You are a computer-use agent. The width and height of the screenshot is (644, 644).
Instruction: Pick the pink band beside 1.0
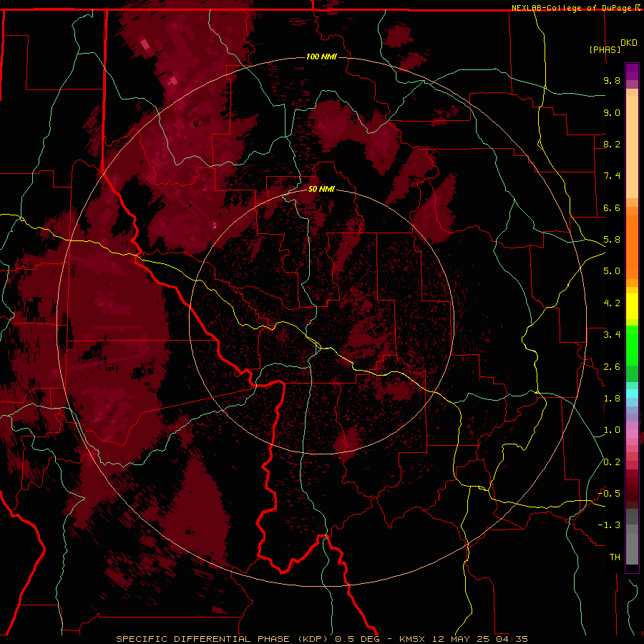[x=632, y=434]
